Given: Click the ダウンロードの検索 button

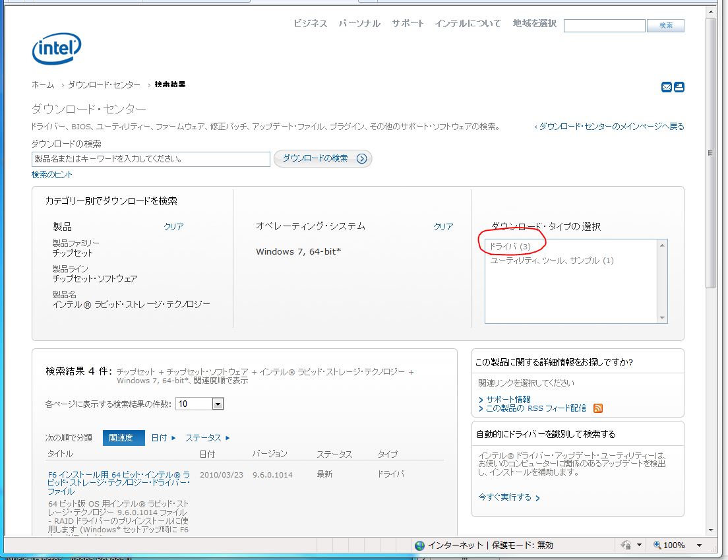Looking at the screenshot, I should point(322,159).
